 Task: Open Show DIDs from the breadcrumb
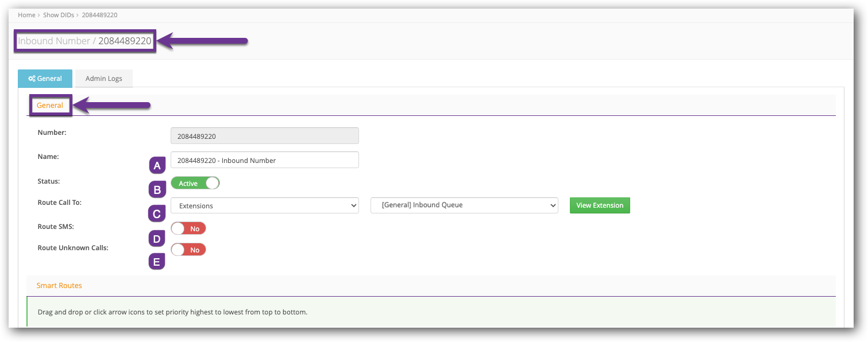(x=59, y=15)
